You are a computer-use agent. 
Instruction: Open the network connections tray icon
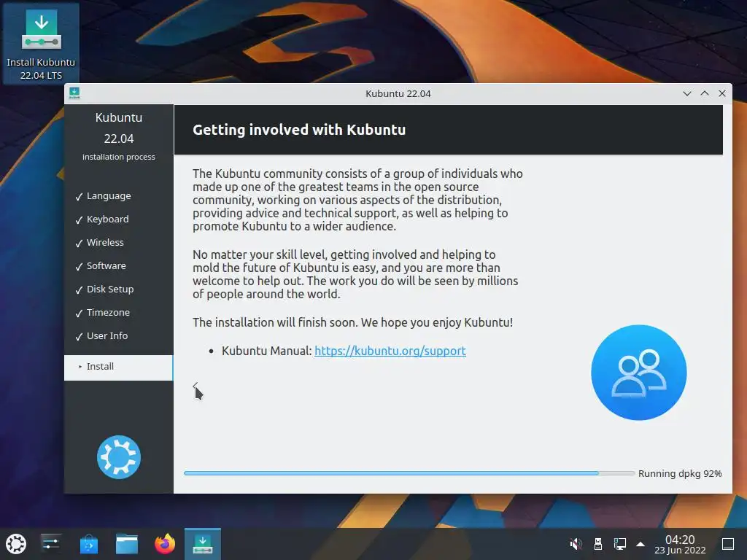pos(620,544)
